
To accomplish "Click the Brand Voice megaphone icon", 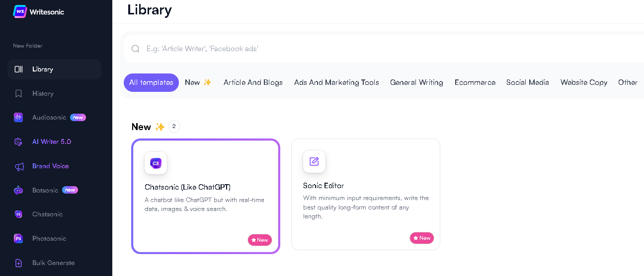I will pyautogui.click(x=19, y=166).
